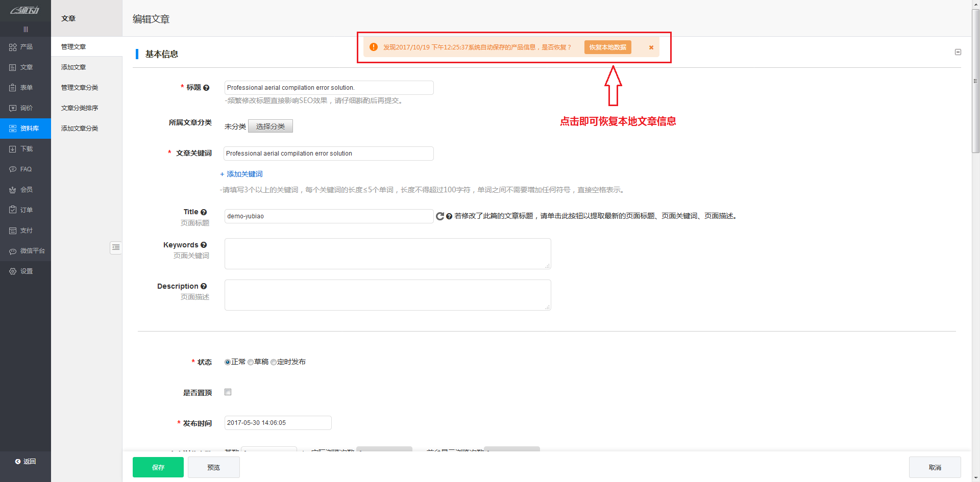Open the FAQ module
The width and height of the screenshot is (980, 482).
[26, 169]
